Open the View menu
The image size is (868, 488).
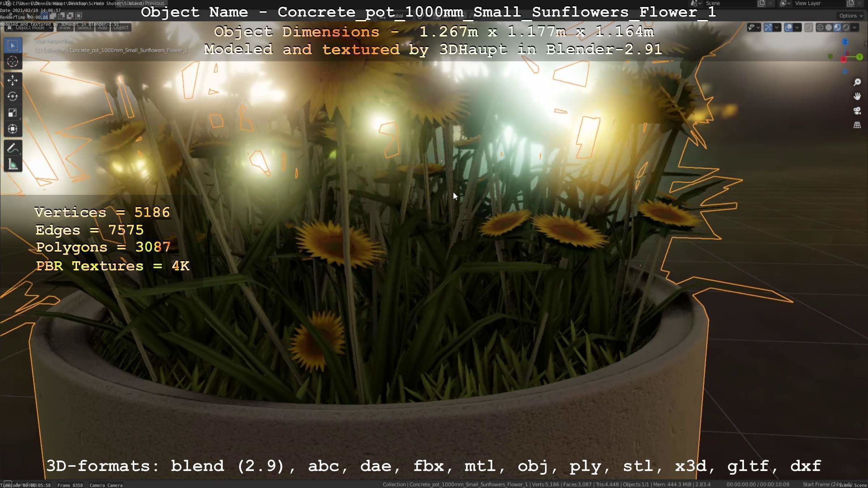(x=65, y=27)
